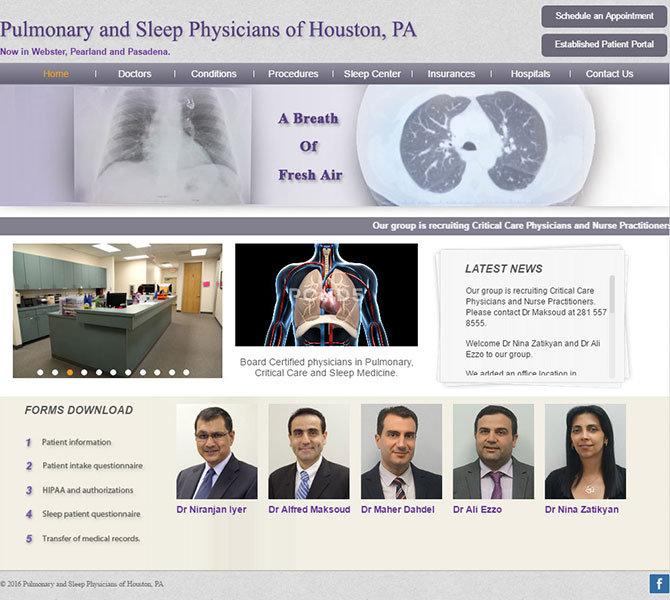Download the Patient intake questionnaire form
Image resolution: width=670 pixels, height=600 pixels.
[92, 466]
